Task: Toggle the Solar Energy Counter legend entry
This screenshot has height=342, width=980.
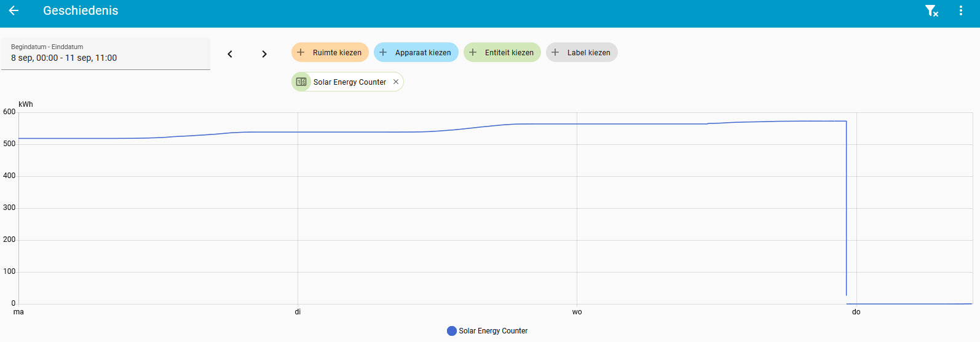Action: click(x=488, y=331)
